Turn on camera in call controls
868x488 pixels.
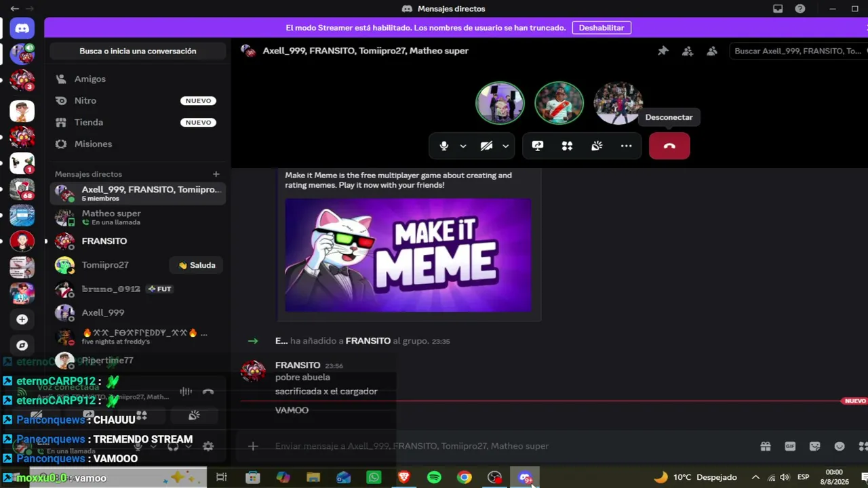[x=486, y=146]
